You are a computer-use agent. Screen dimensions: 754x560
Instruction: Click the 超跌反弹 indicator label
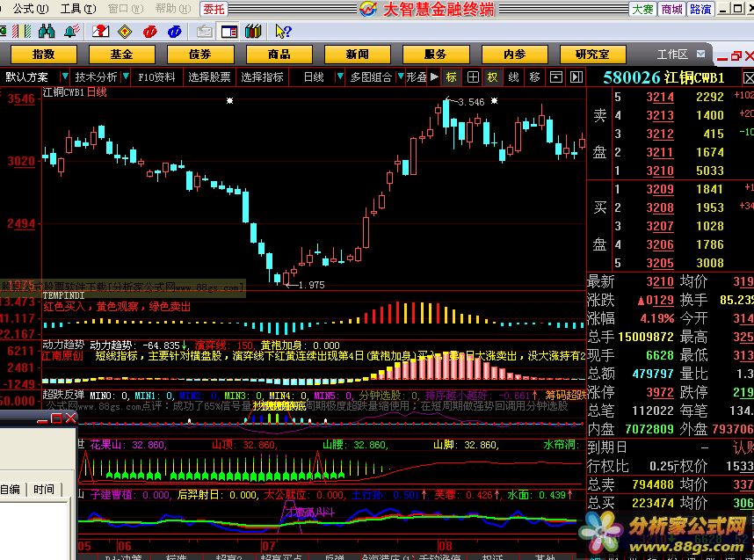pos(63,395)
